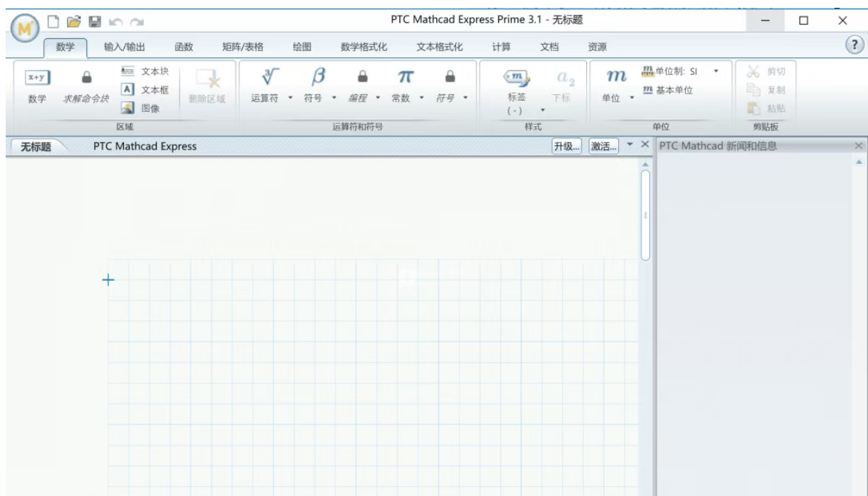Viewport: 868px width, 496px height.
Task: Click the Mathcad round logo button
Action: [25, 29]
